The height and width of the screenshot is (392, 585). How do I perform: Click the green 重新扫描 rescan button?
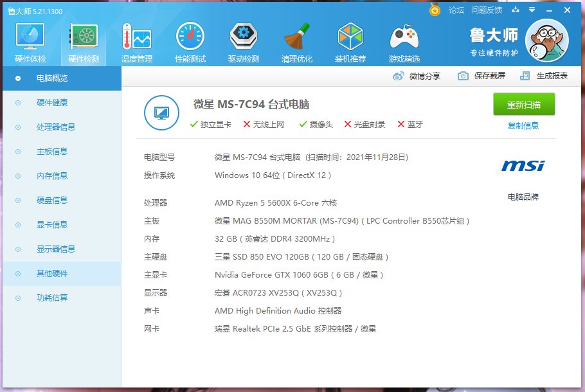[524, 104]
